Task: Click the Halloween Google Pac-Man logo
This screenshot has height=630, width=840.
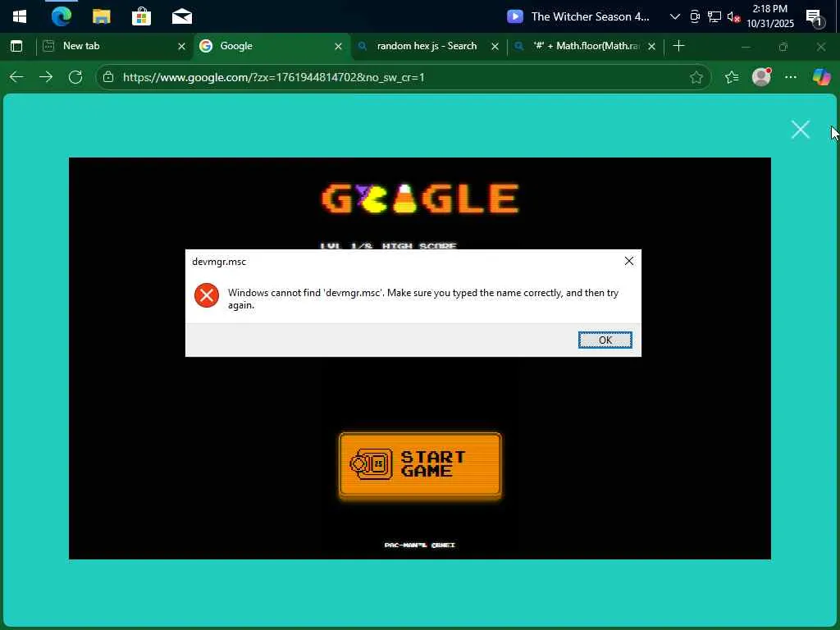Action: [419, 198]
